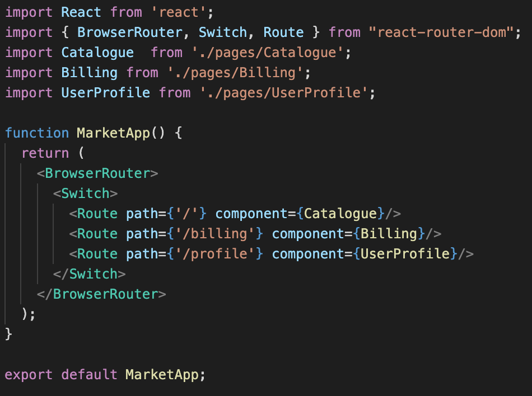Click the "react-router-dom" module string
Screen dimensions: 532x396
[x=441, y=32]
